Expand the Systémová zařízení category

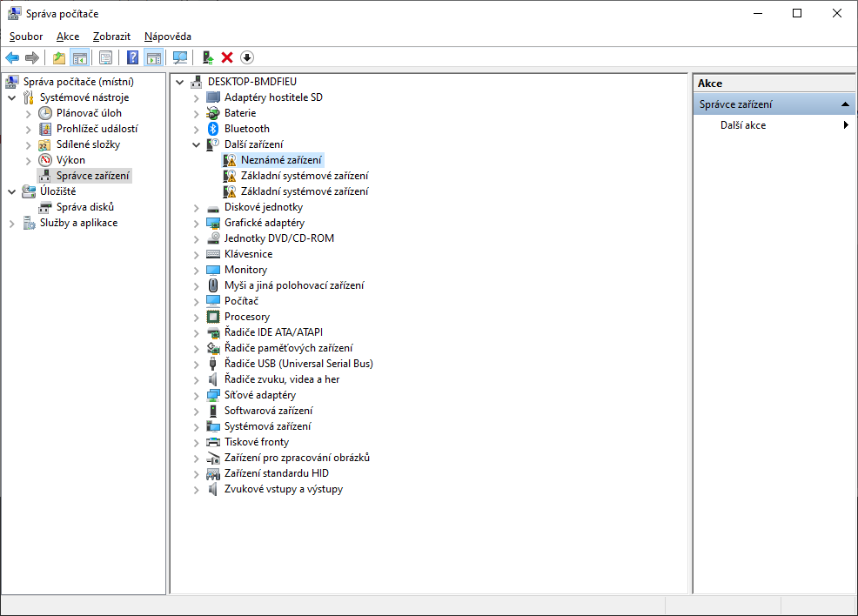point(196,426)
